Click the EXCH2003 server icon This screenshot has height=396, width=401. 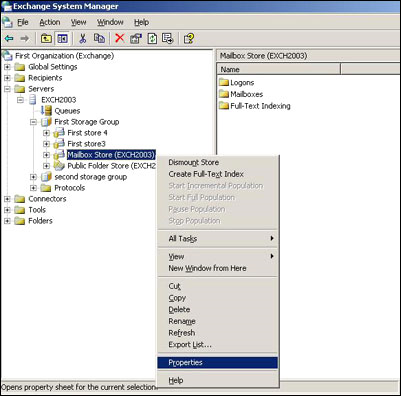[33, 100]
